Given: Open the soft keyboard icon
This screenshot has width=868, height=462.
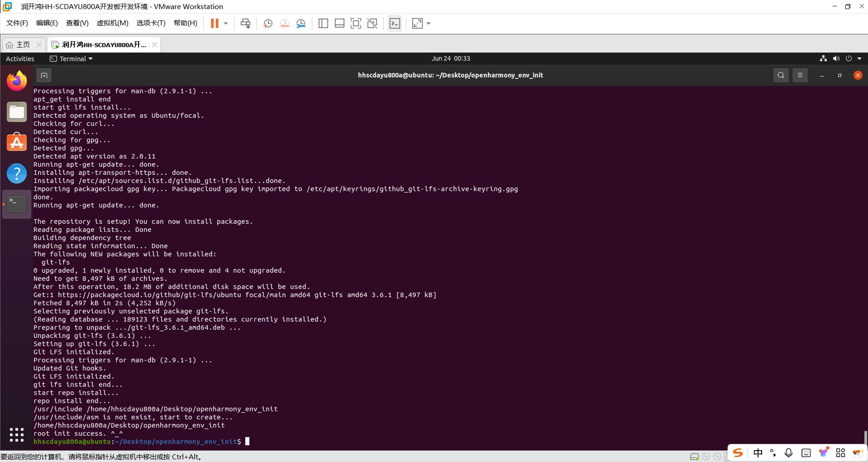Looking at the screenshot, I should pyautogui.click(x=806, y=452).
